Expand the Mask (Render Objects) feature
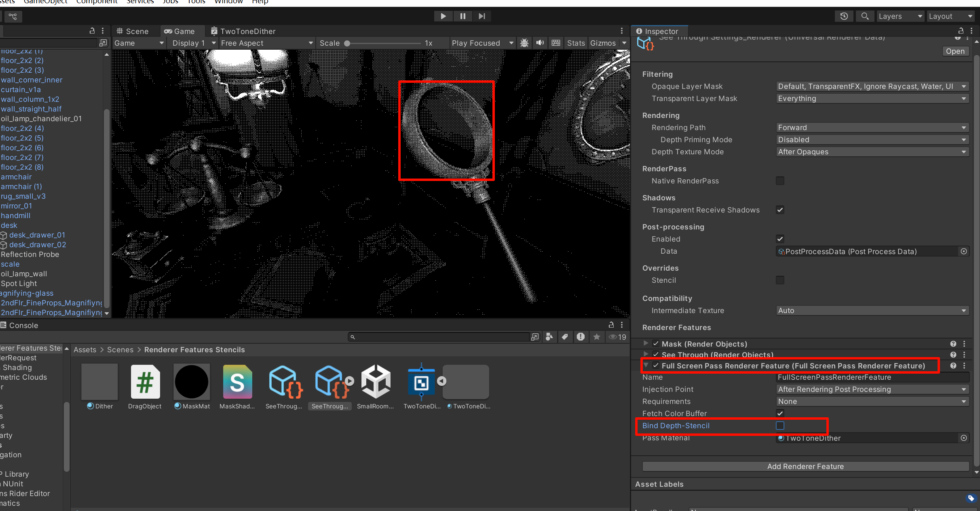 (646, 343)
